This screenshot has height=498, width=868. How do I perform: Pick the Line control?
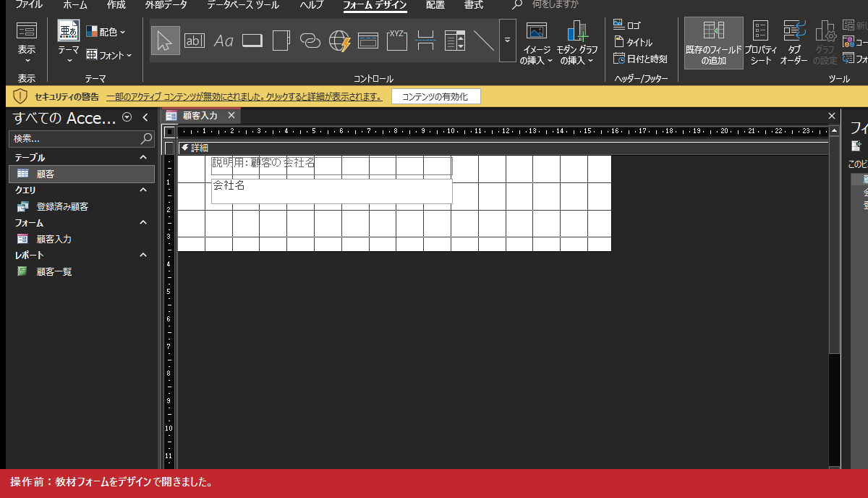pos(484,41)
